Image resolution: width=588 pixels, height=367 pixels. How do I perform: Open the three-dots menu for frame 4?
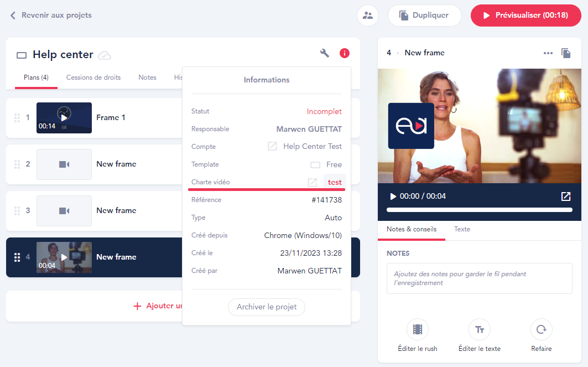click(548, 53)
